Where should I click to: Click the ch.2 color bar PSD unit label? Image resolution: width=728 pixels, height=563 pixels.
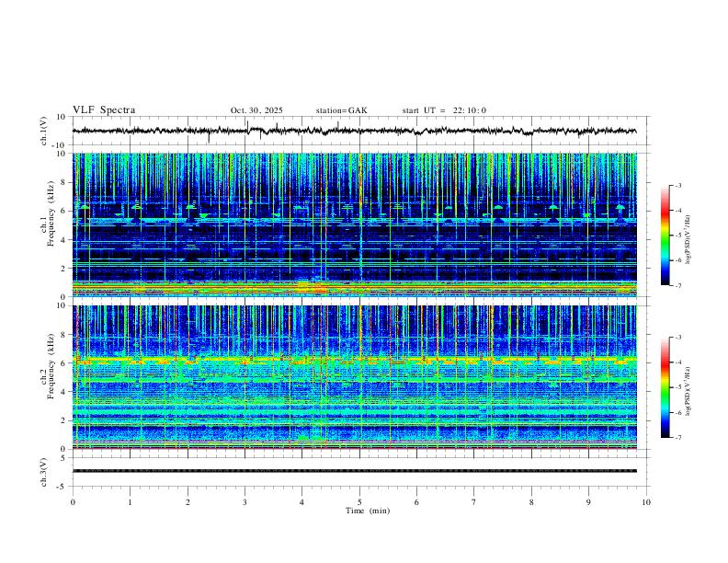point(688,391)
